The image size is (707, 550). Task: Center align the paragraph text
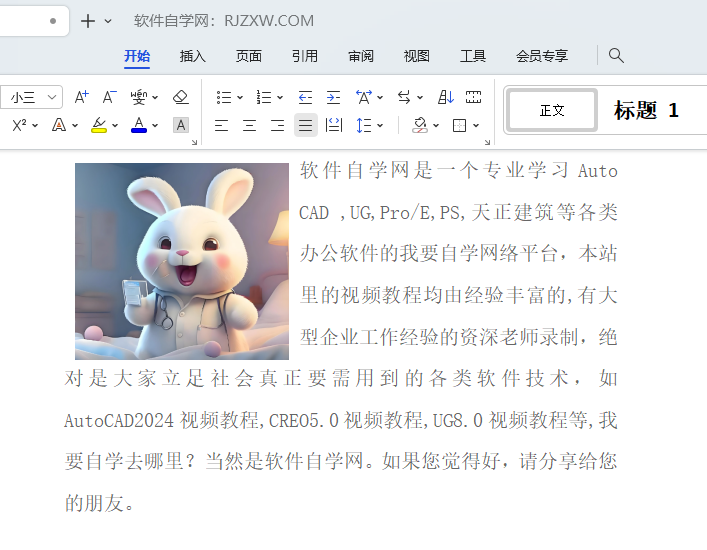tap(249, 125)
